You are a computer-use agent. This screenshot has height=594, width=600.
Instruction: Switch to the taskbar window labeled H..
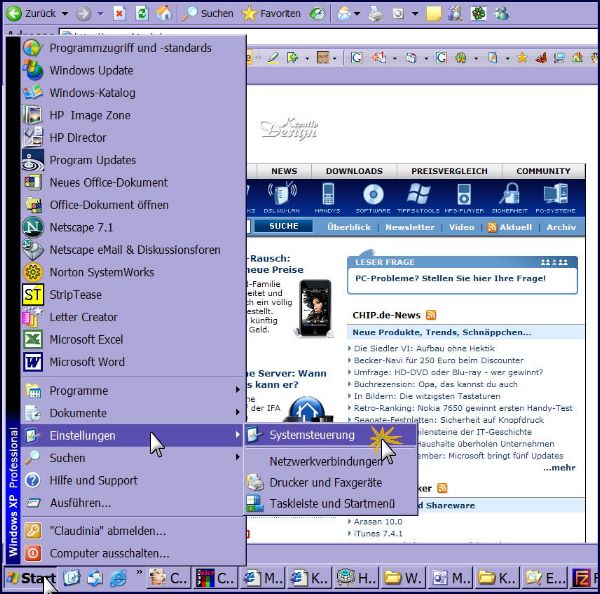click(x=356, y=578)
